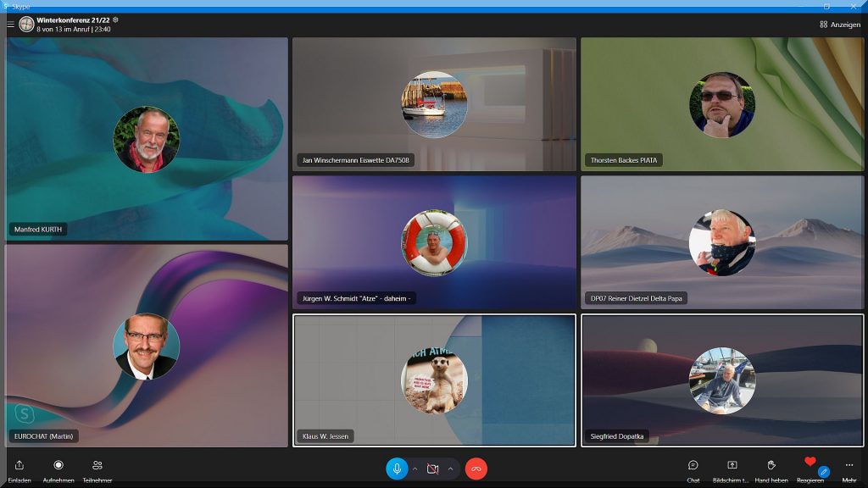Image resolution: width=868 pixels, height=488 pixels.
Task: Click the Einladen share icon
Action: [19, 465]
